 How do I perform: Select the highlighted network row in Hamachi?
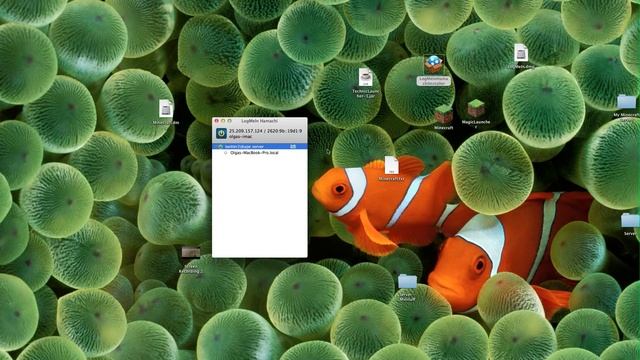coord(260,146)
